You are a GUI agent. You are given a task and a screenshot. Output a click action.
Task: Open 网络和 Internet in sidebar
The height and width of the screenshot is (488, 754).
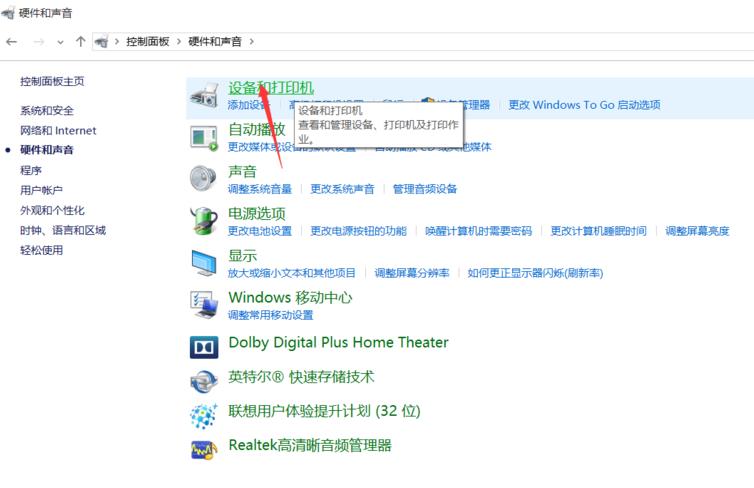point(58,130)
